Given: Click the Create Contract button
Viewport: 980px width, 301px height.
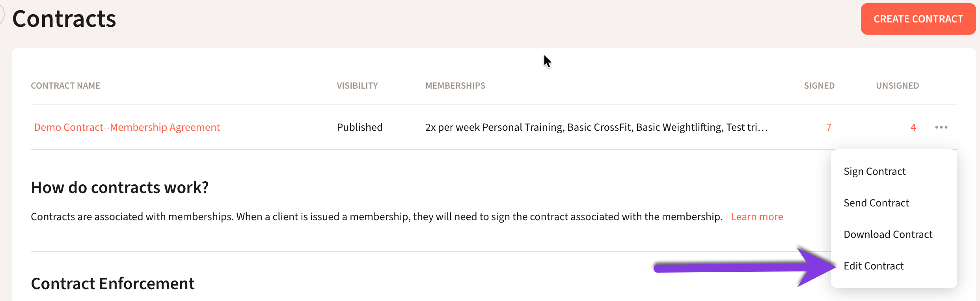Looking at the screenshot, I should pyautogui.click(x=918, y=19).
